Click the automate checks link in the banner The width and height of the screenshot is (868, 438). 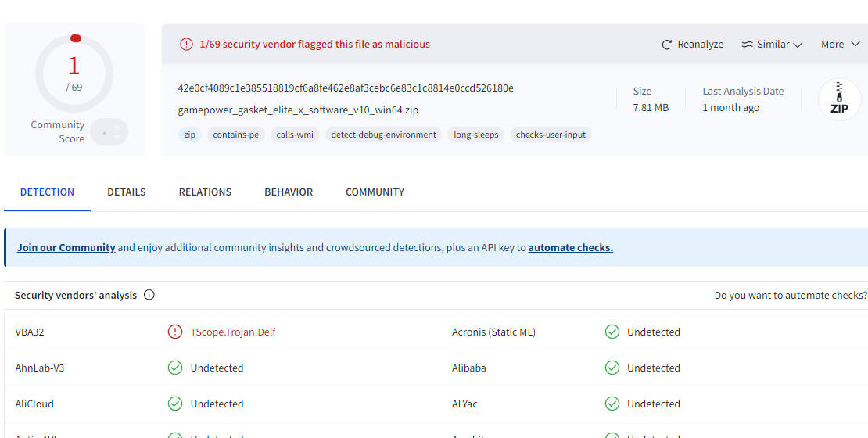[x=570, y=248]
